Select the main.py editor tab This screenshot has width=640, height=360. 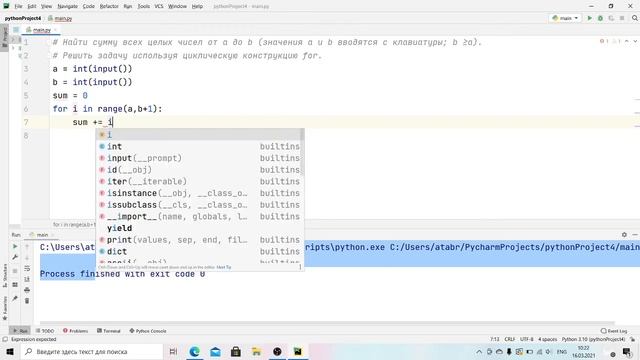pyautogui.click(x=41, y=30)
